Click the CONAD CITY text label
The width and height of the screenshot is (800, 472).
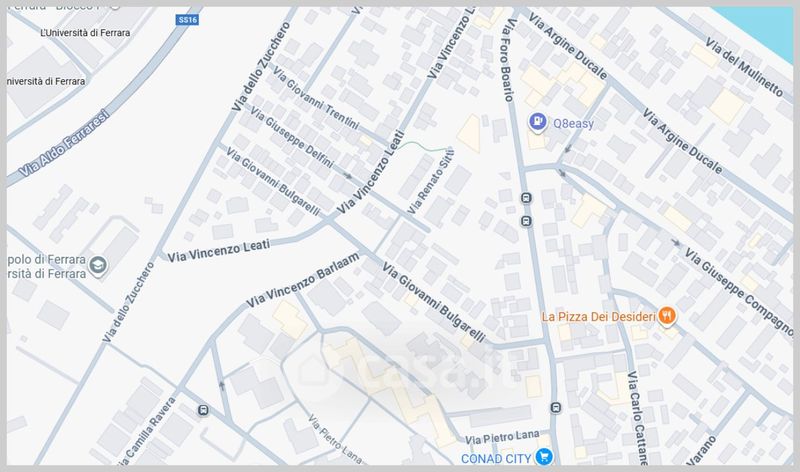(x=496, y=459)
